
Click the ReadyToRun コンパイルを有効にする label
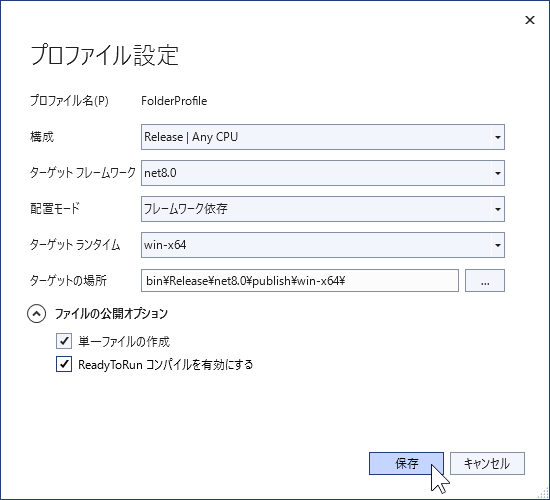[166, 365]
